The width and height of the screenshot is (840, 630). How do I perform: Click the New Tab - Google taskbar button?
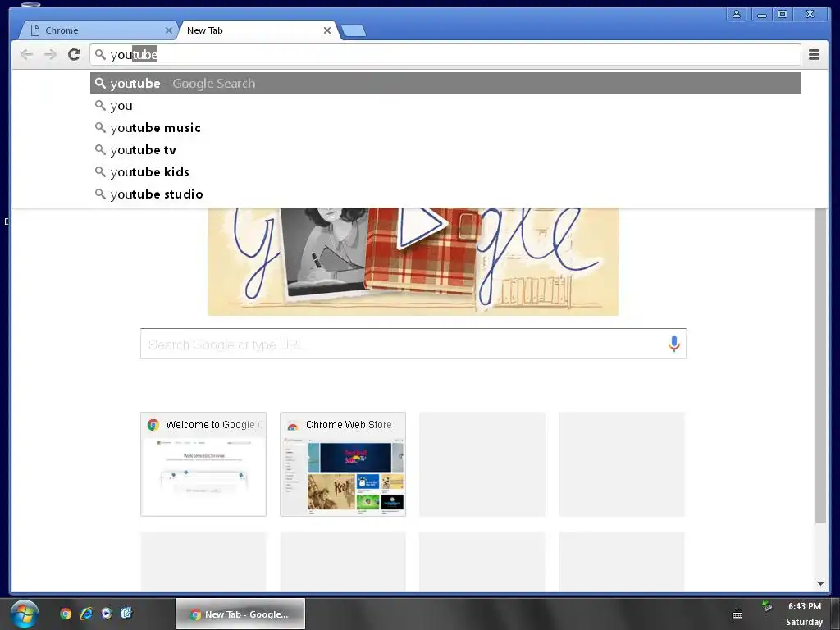[x=240, y=614]
